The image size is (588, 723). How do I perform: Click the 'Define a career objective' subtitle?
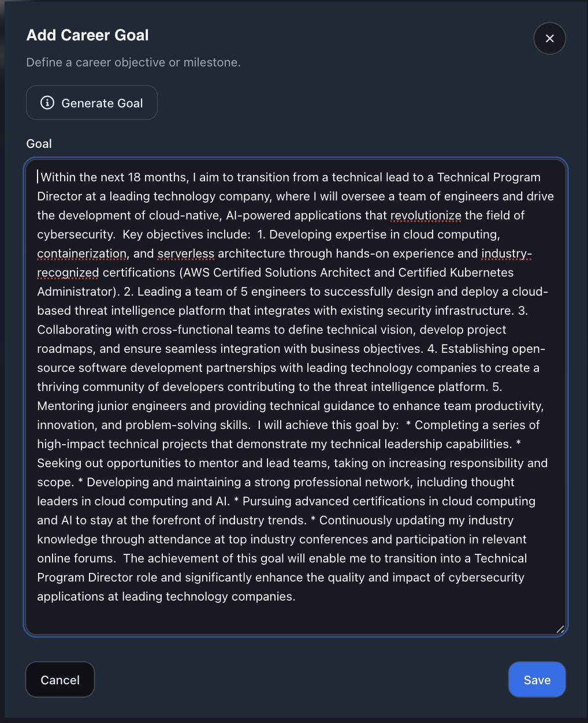pos(133,62)
